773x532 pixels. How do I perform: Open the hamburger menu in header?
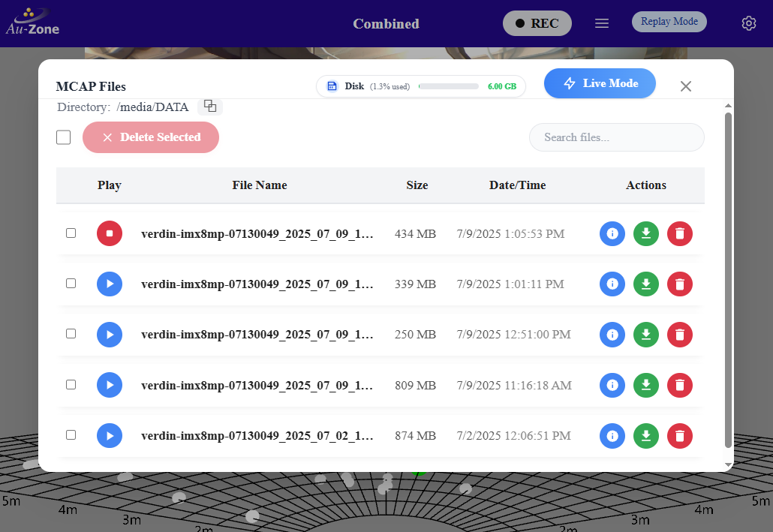pos(601,23)
